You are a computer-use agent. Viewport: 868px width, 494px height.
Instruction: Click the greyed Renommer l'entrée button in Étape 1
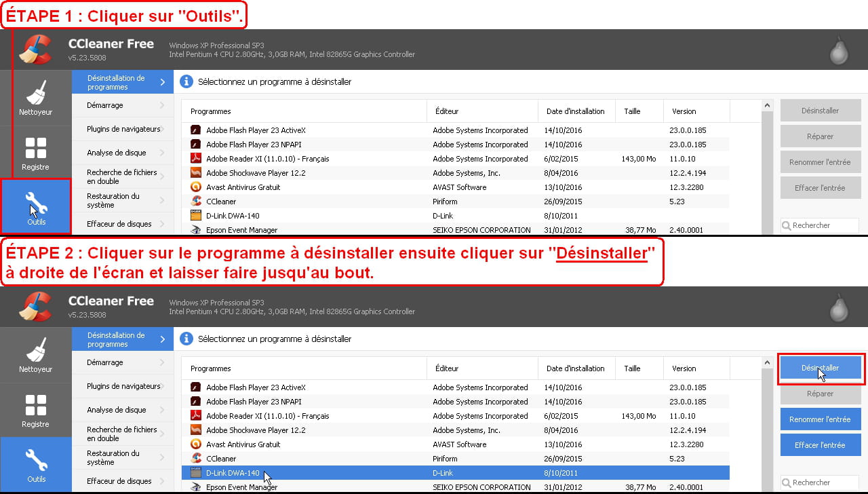coord(821,162)
